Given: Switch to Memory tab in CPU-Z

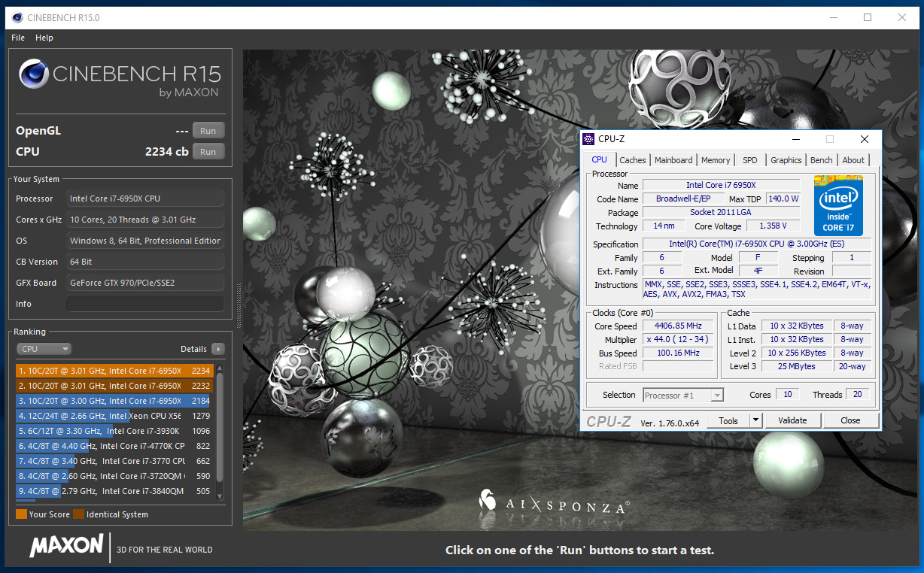Looking at the screenshot, I should pyautogui.click(x=716, y=160).
